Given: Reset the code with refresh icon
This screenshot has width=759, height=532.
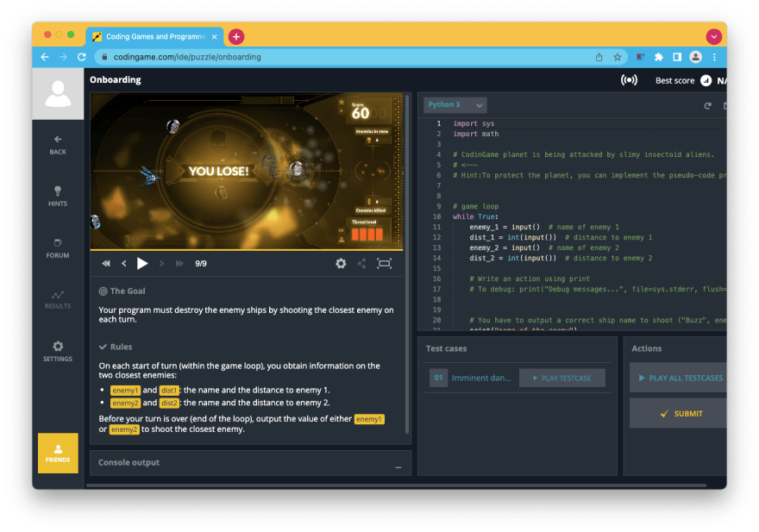Looking at the screenshot, I should point(708,105).
